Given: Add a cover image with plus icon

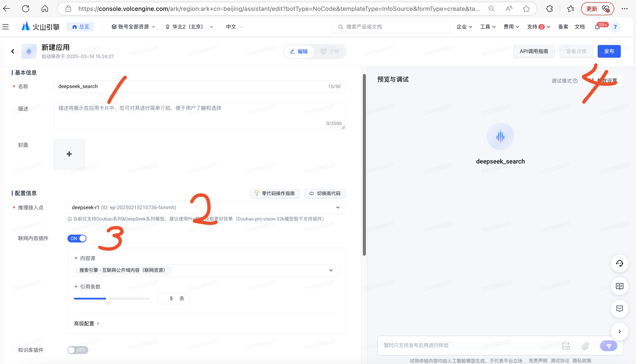Looking at the screenshot, I should click(69, 154).
